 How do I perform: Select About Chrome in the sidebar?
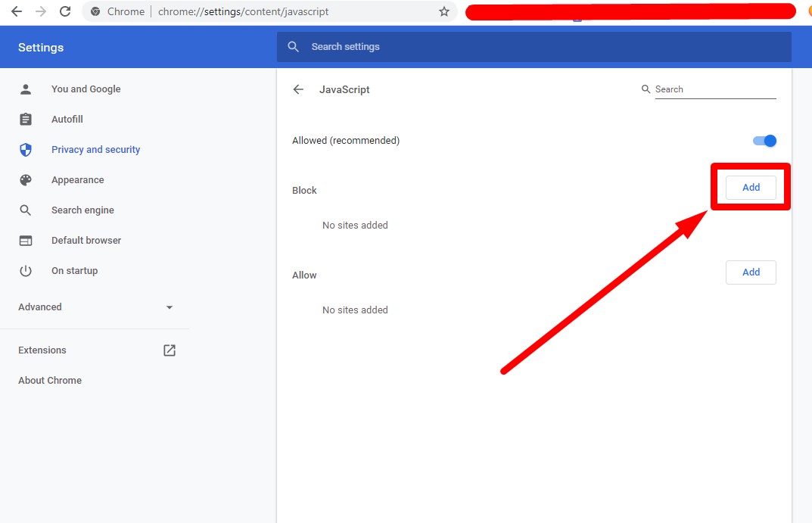coord(49,380)
